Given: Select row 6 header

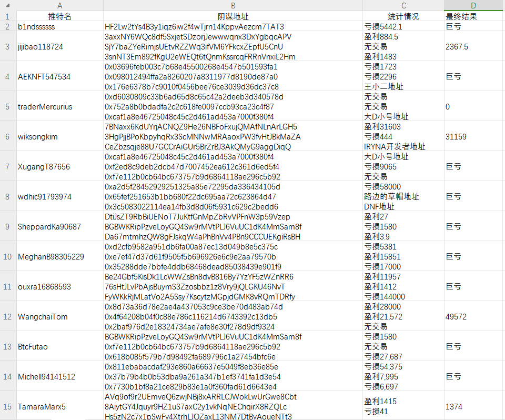Looking at the screenshot, I should 8,136.
